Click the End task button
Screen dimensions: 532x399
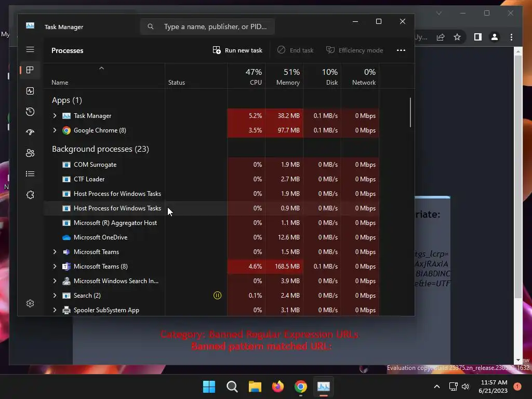click(295, 50)
